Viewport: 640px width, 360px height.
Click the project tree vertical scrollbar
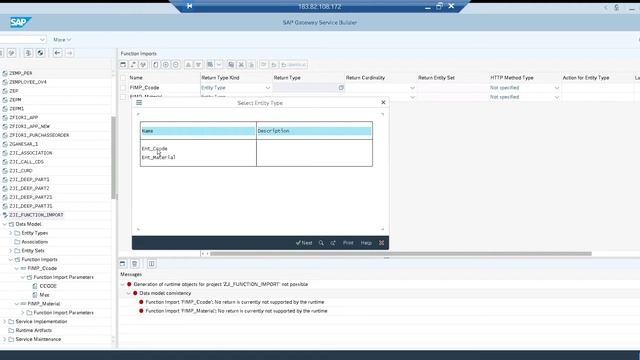click(x=113, y=158)
